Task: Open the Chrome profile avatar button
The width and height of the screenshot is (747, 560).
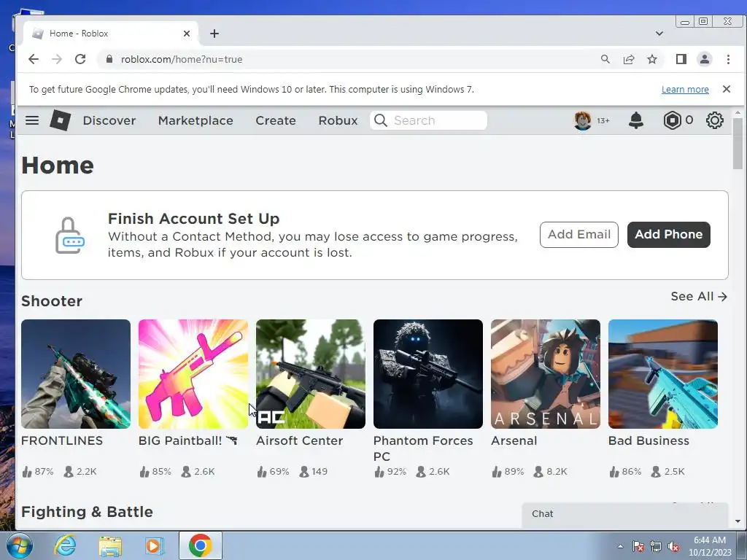Action: [705, 59]
